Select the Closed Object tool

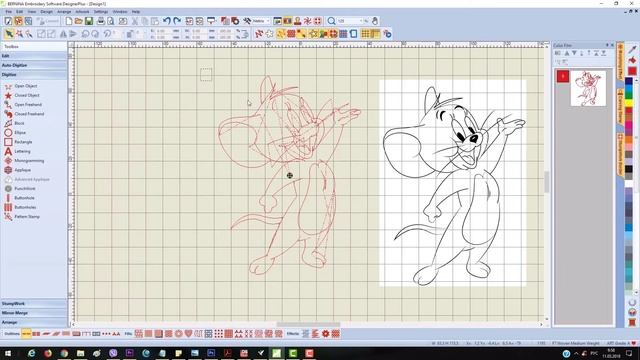coord(22,96)
